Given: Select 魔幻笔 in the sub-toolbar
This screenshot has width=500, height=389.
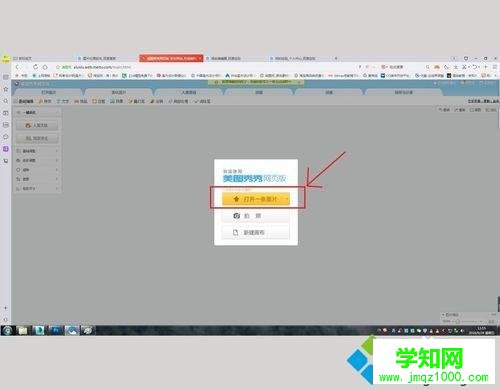Looking at the screenshot, I should click(137, 101).
